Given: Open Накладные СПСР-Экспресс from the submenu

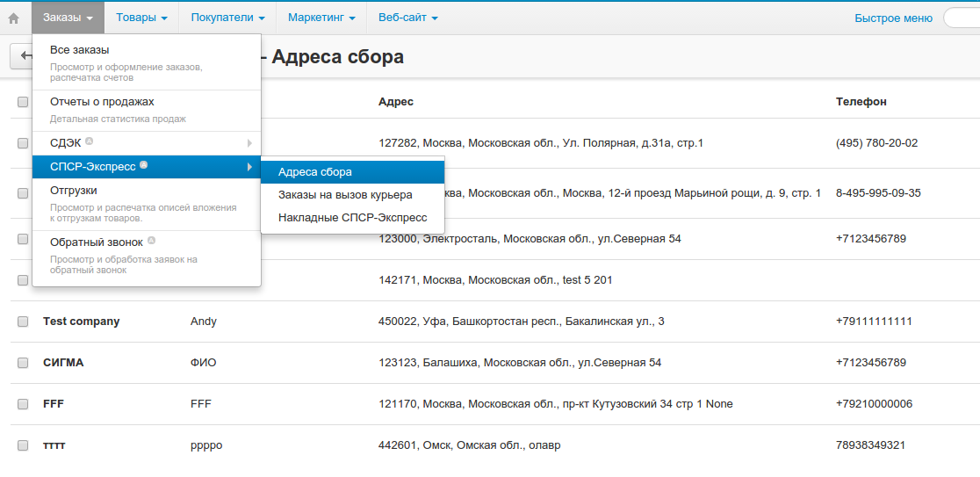Looking at the screenshot, I should [352, 218].
